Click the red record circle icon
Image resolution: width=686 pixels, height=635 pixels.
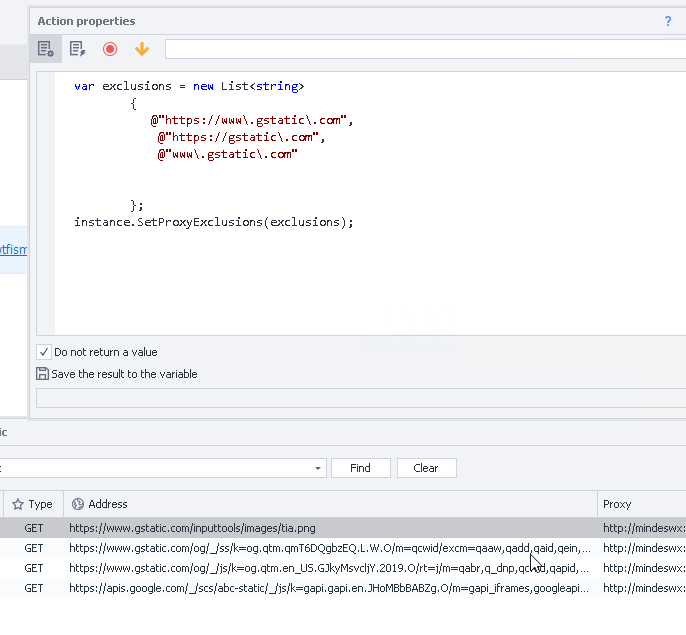point(110,49)
